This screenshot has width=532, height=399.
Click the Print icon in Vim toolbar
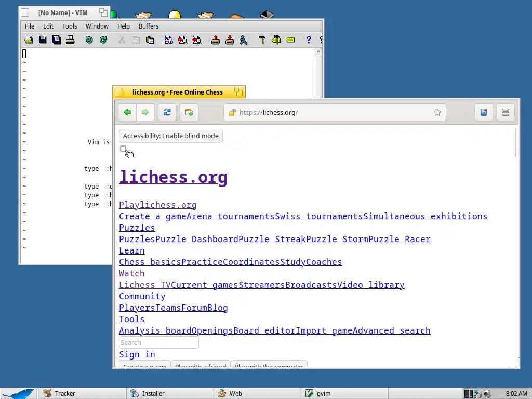(x=70, y=40)
